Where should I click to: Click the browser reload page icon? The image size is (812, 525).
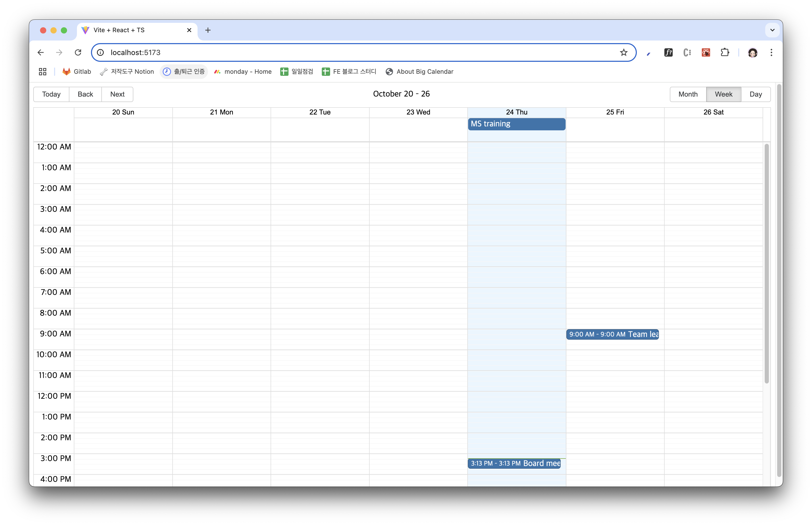pyautogui.click(x=78, y=52)
